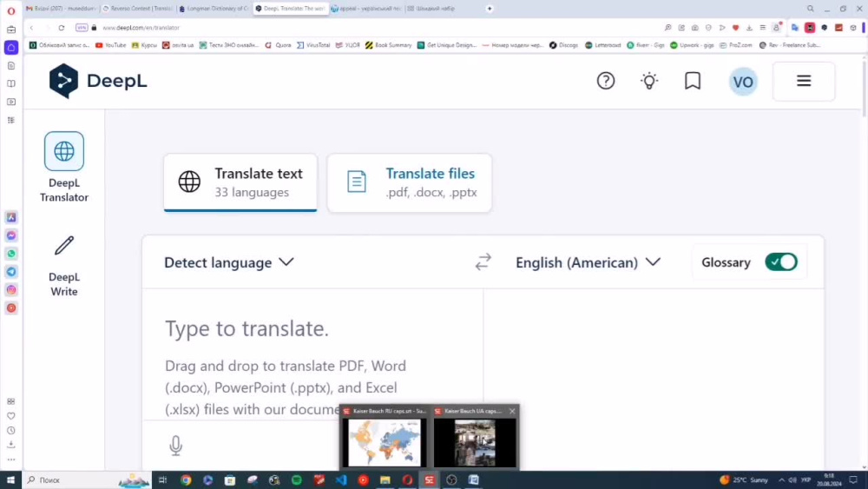
Task: Open the Kaiser Bauch RU caps preview thumbnail
Action: click(x=385, y=442)
